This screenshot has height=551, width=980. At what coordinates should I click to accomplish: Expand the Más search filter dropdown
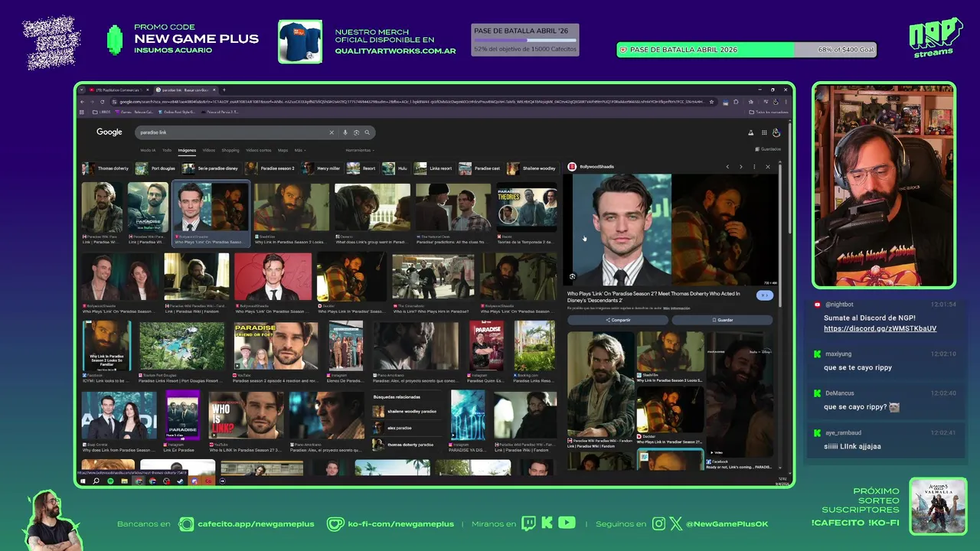(x=299, y=150)
